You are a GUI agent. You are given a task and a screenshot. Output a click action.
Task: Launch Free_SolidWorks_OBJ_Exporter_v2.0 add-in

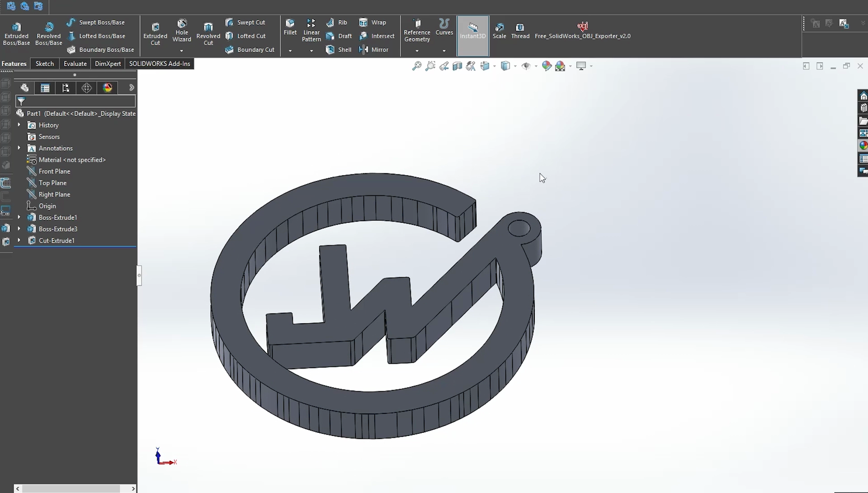point(582,31)
